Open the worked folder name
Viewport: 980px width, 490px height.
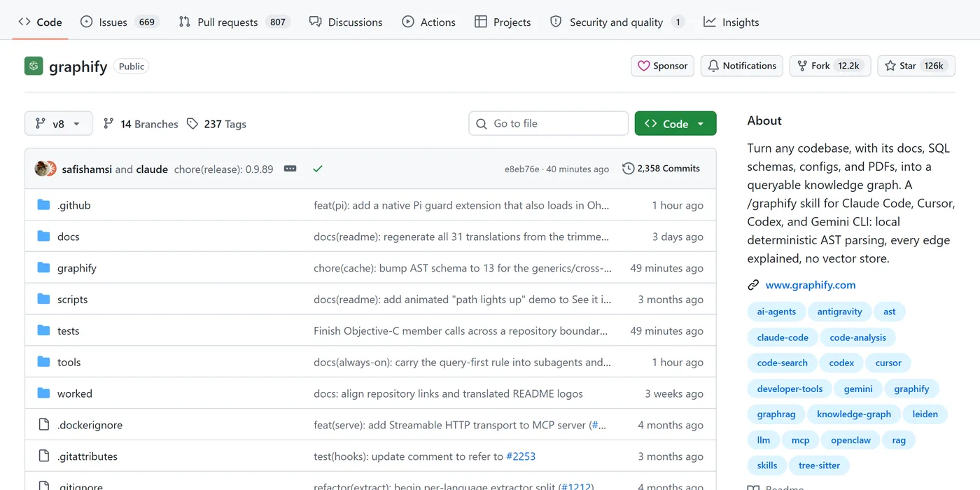(75, 393)
